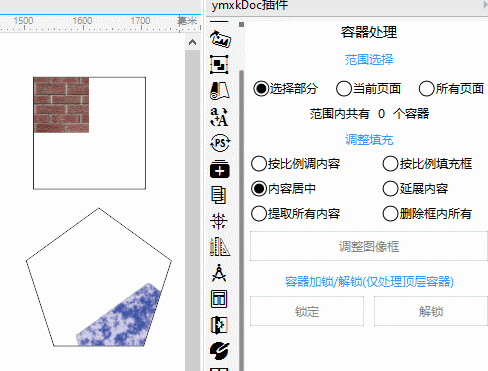Click the plugin sidebar vertical scrollbar

tap(242, 220)
